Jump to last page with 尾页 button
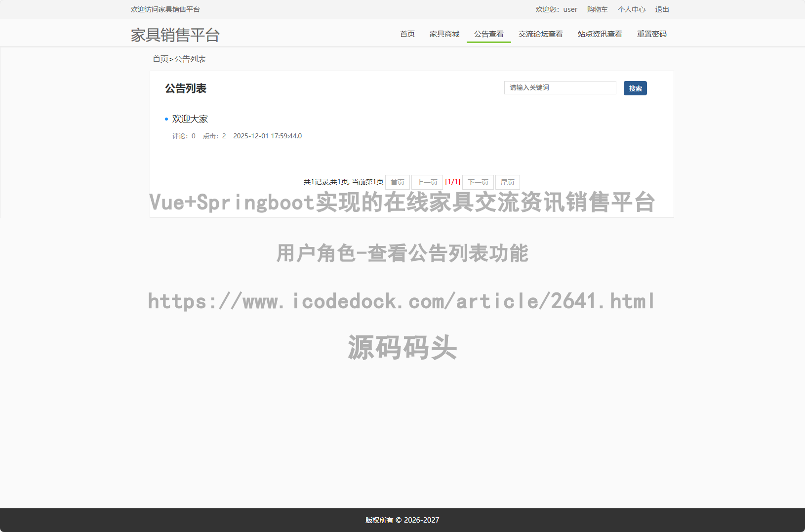This screenshot has width=805, height=532. point(507,182)
